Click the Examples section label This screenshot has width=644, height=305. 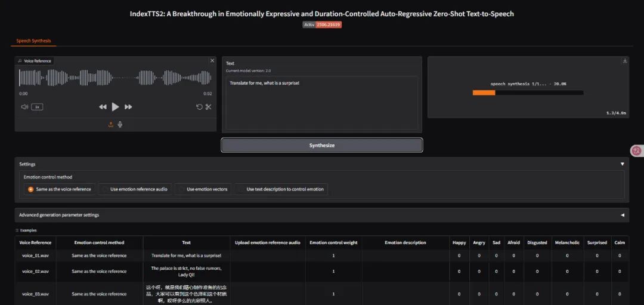click(x=26, y=230)
